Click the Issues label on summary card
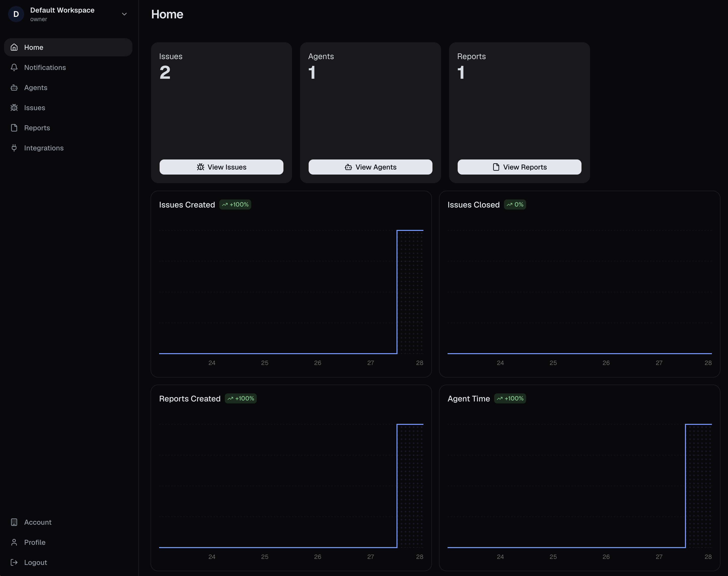This screenshot has width=728, height=576. (171, 56)
